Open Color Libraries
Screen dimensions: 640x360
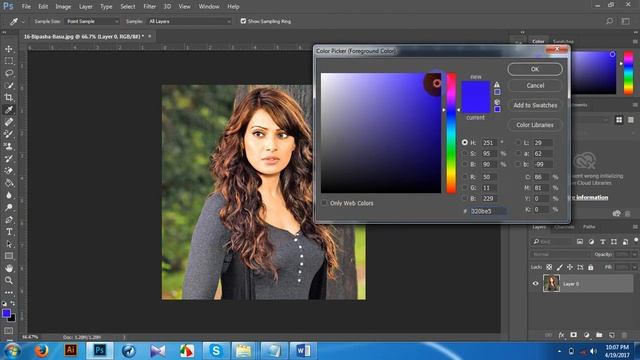(x=535, y=125)
